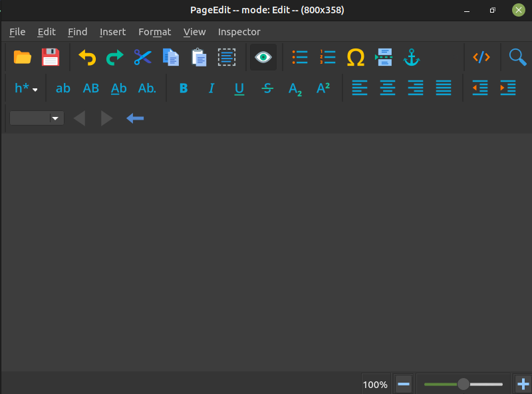Image resolution: width=532 pixels, height=394 pixels.
Task: Insert special character via Omega icon
Action: [x=356, y=57]
